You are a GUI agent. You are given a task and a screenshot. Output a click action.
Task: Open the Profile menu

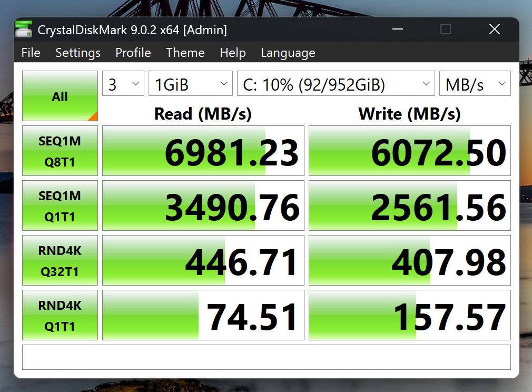tap(133, 53)
